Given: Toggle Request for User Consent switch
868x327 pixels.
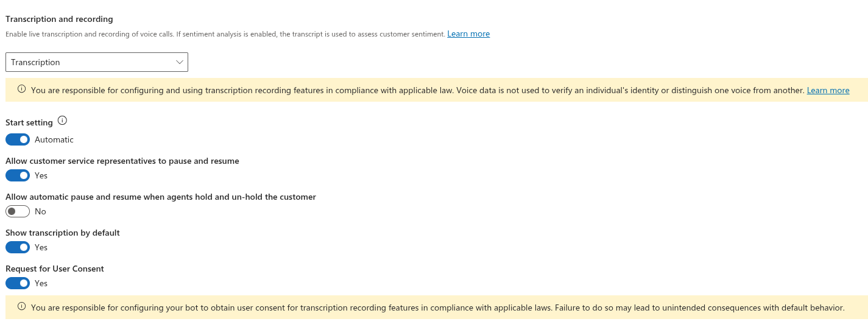Looking at the screenshot, I should pos(18,283).
